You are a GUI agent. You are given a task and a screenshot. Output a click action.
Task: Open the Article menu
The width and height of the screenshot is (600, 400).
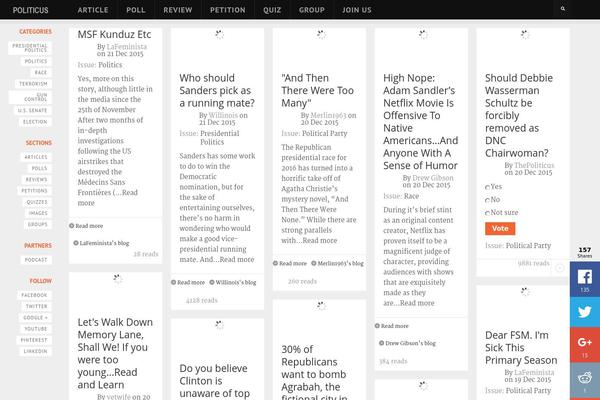click(93, 10)
